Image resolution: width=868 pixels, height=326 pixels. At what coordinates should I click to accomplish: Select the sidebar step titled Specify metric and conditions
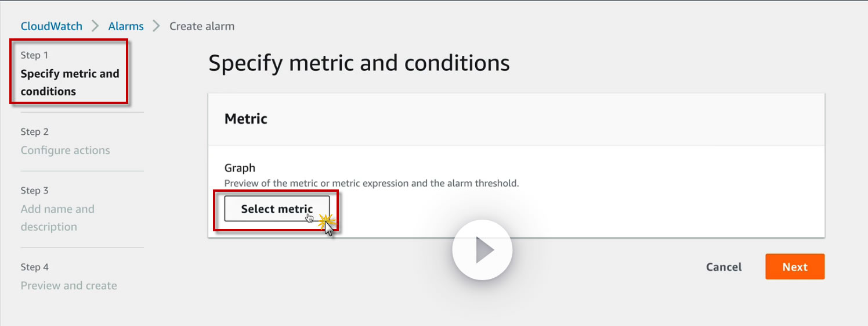point(70,82)
